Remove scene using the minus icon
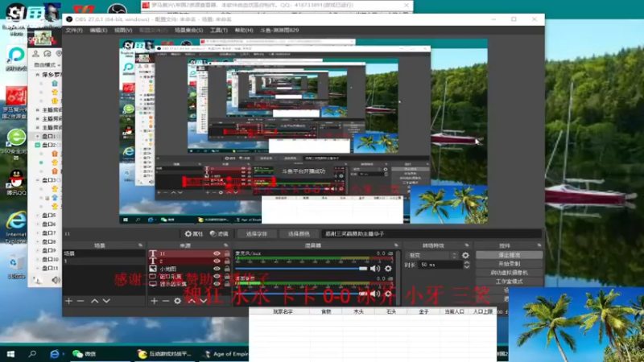The width and height of the screenshot is (644, 362). [x=80, y=301]
